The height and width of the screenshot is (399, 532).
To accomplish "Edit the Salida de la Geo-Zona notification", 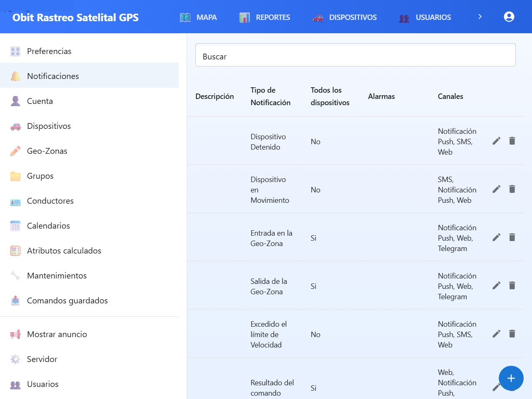I will 496,286.
